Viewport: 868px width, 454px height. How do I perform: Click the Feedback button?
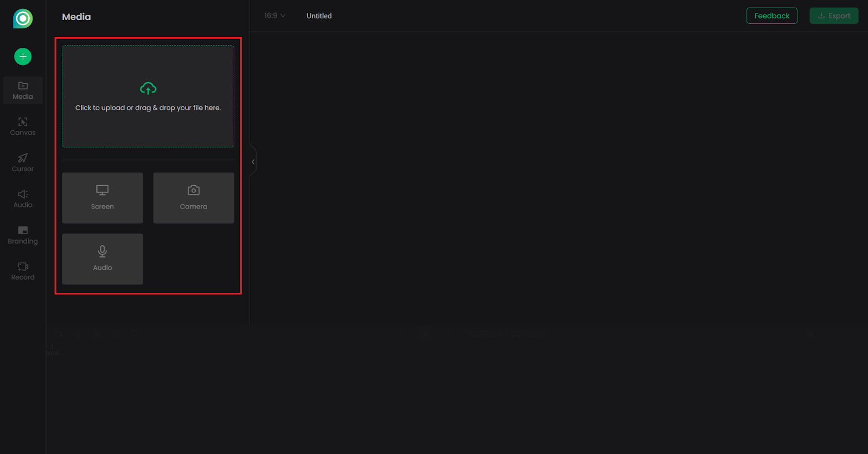pyautogui.click(x=772, y=16)
